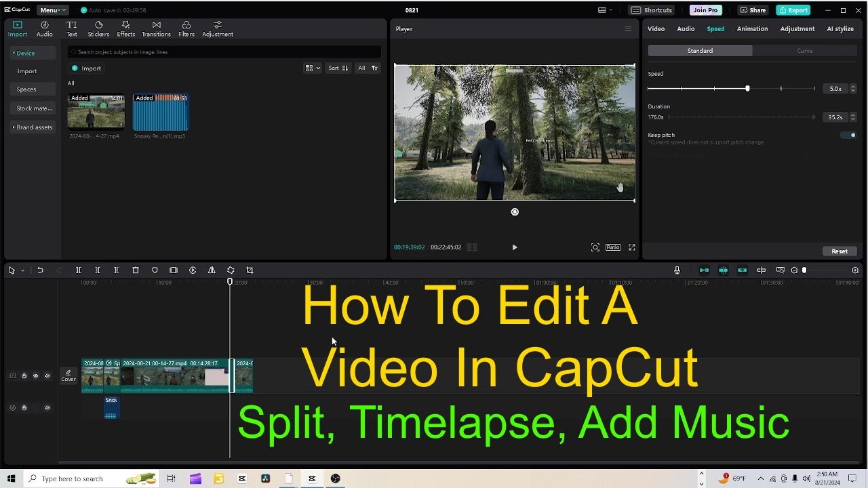Click the Crop tool icon in timeline toolbar

click(250, 270)
